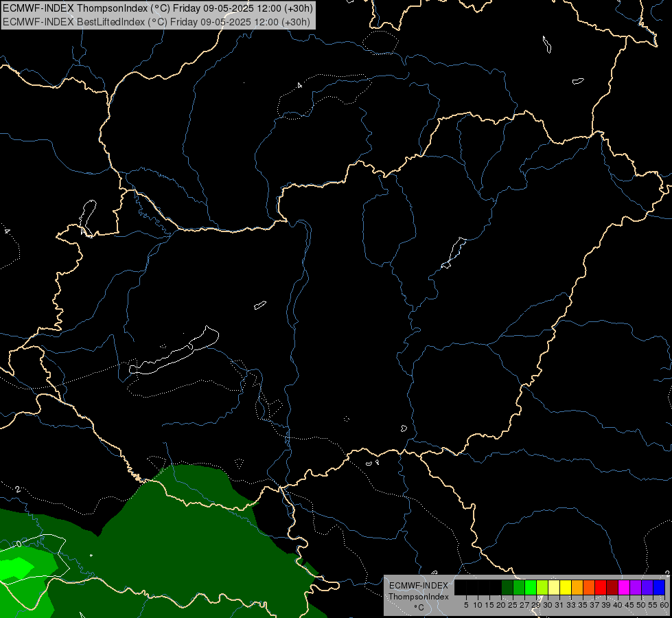Click the legend tick label 5
The height and width of the screenshot is (618, 672).
(466, 605)
